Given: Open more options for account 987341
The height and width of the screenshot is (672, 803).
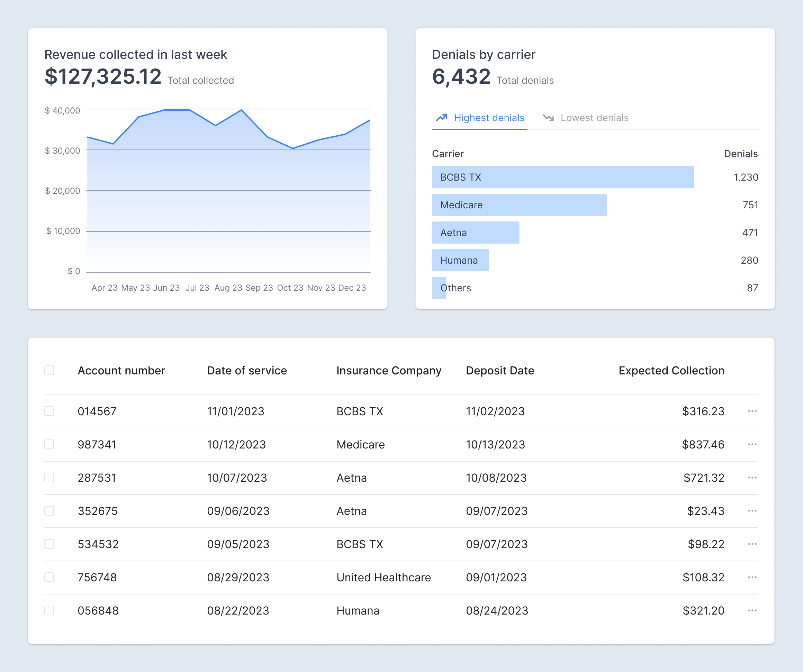Looking at the screenshot, I should click(752, 445).
